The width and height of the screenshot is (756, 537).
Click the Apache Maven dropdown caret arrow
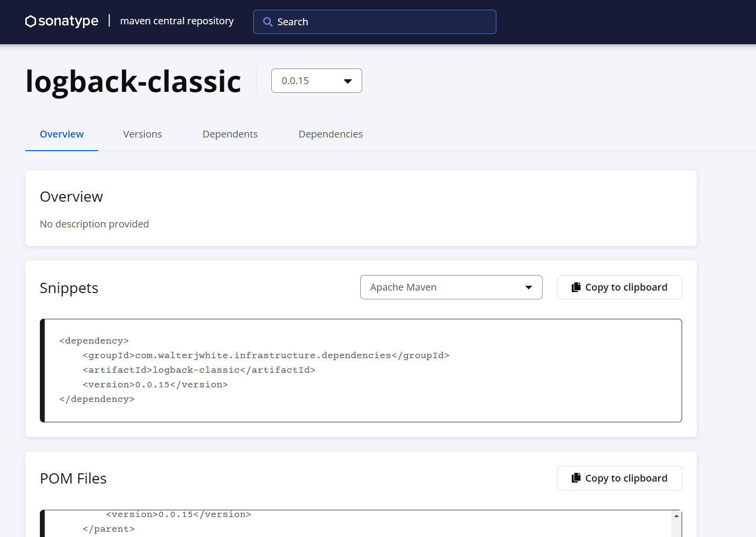point(528,288)
